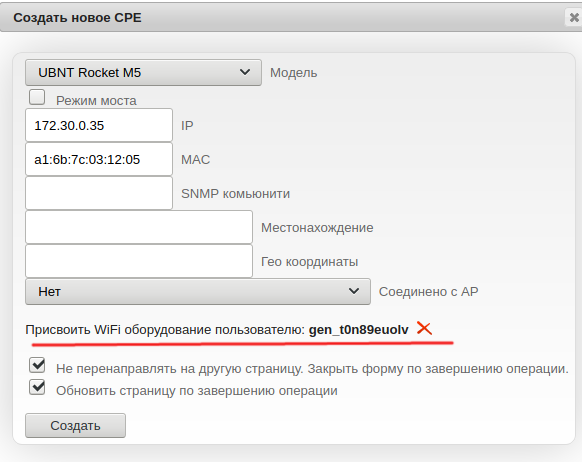Click the chevron arrow of model select
This screenshot has height=462, width=582.
pyautogui.click(x=245, y=72)
